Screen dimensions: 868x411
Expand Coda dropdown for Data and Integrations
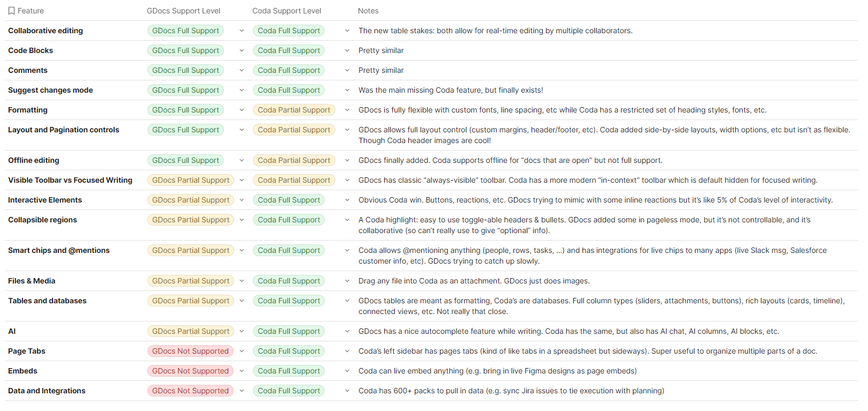pos(347,391)
